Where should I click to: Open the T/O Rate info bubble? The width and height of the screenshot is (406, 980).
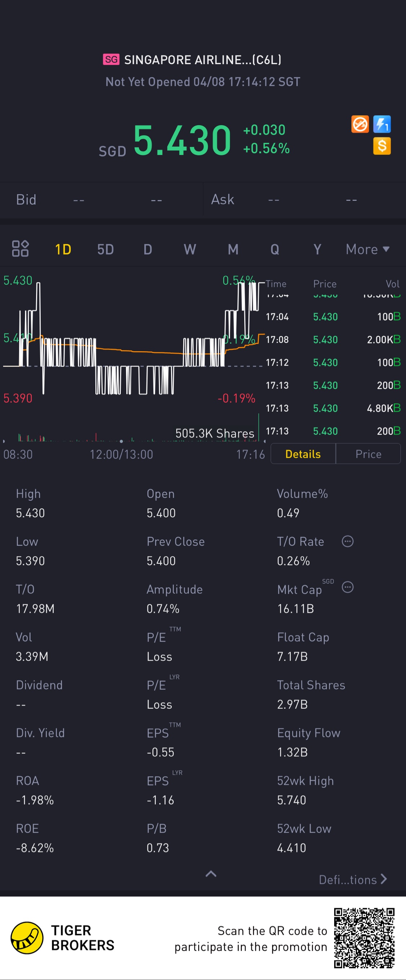click(x=348, y=541)
